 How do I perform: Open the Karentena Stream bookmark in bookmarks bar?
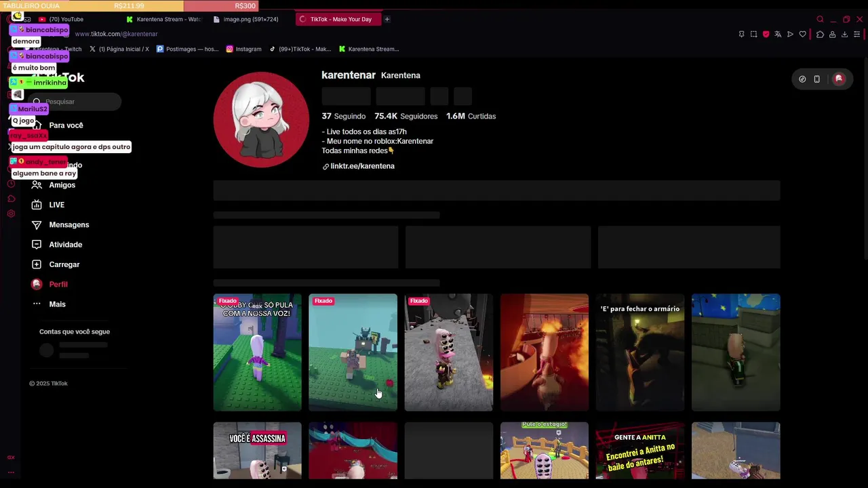point(369,49)
